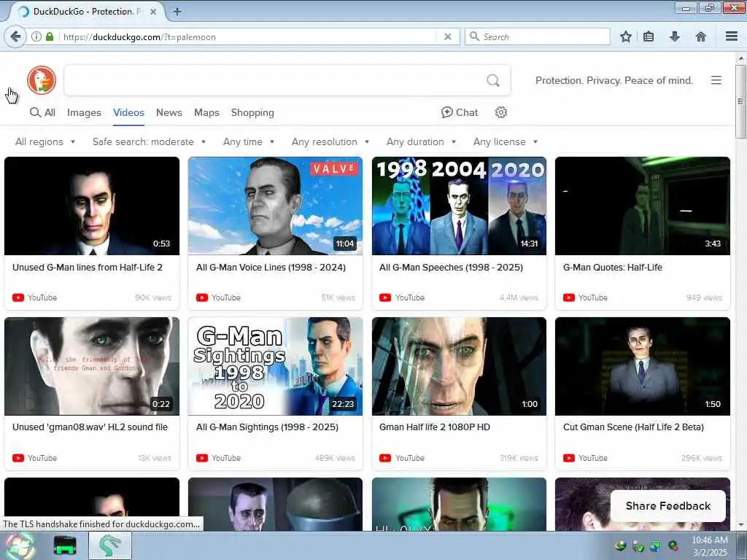Image resolution: width=747 pixels, height=560 pixels.
Task: Open 'All G-Man Voice Lines (1998 - 2024)' title
Action: tap(271, 267)
